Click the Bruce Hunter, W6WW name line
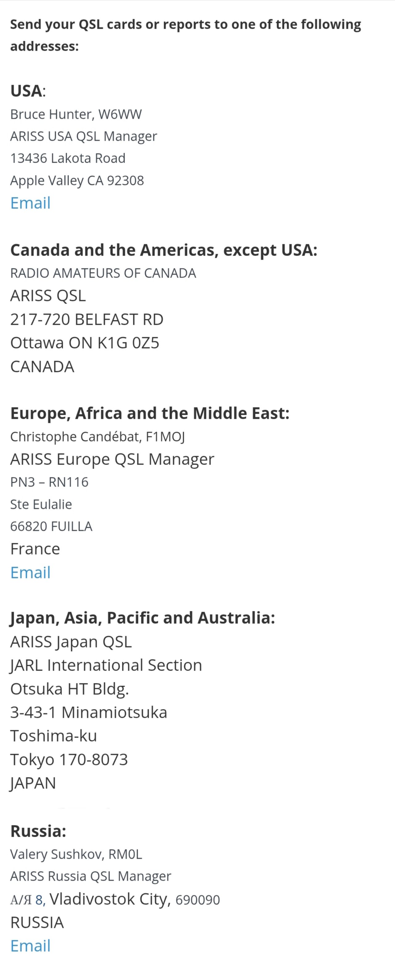This screenshot has width=395, height=980. (76, 114)
